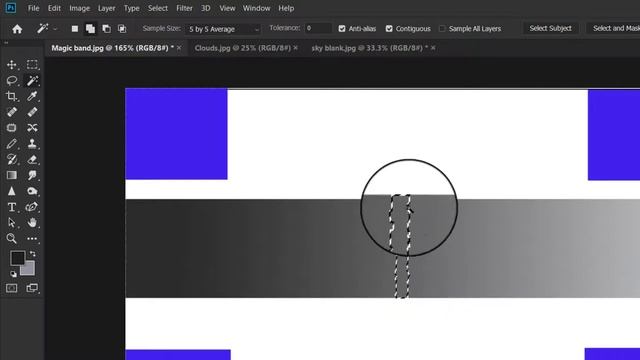Select the Move tool
The width and height of the screenshot is (640, 360).
(11, 64)
